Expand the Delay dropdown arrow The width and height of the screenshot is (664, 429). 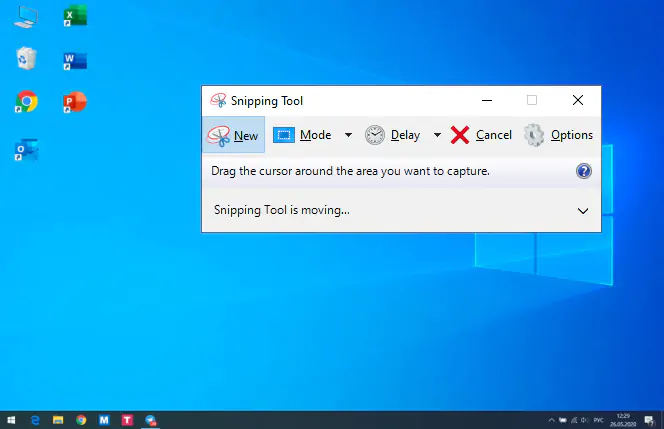[437, 135]
